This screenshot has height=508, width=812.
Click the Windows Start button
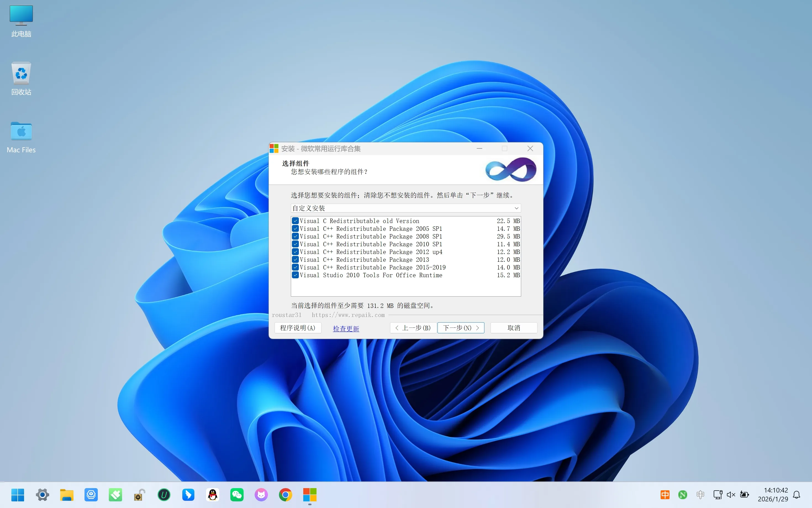18,494
